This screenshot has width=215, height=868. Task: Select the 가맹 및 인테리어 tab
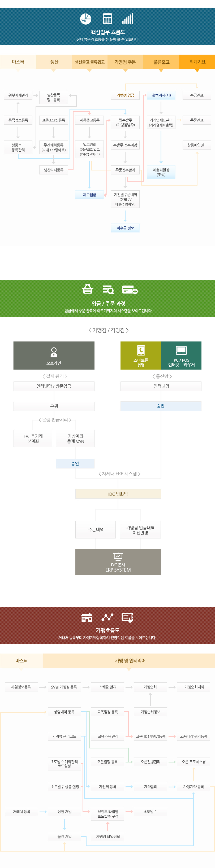(130, 661)
